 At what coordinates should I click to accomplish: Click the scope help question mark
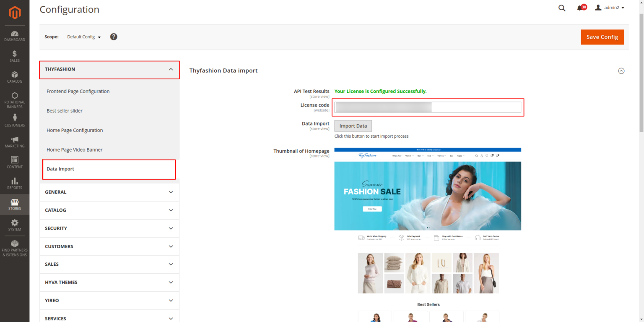(x=114, y=37)
